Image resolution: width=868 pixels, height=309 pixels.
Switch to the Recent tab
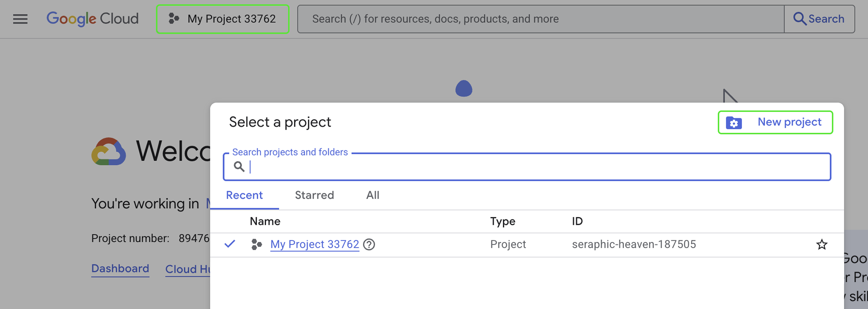click(244, 195)
